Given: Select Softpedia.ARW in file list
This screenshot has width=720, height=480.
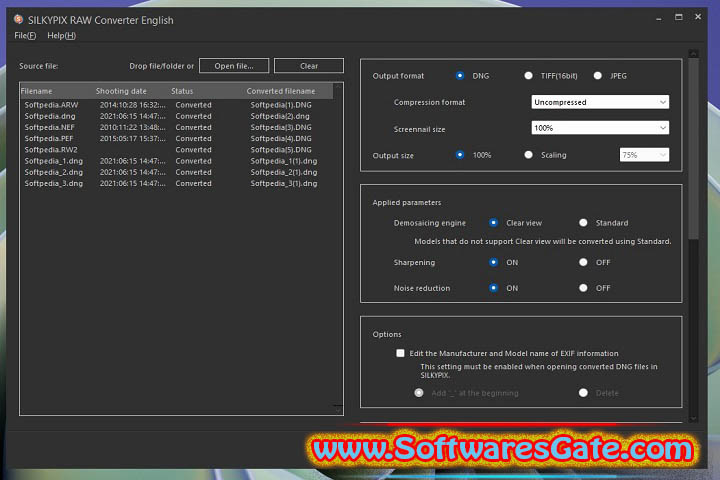Looking at the screenshot, I should 51,105.
